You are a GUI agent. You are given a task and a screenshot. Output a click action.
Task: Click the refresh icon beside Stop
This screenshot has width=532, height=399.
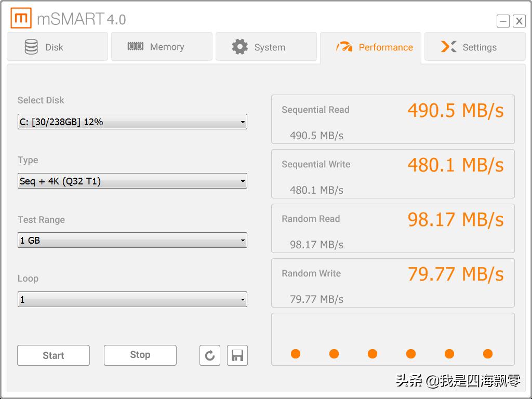pyautogui.click(x=210, y=355)
